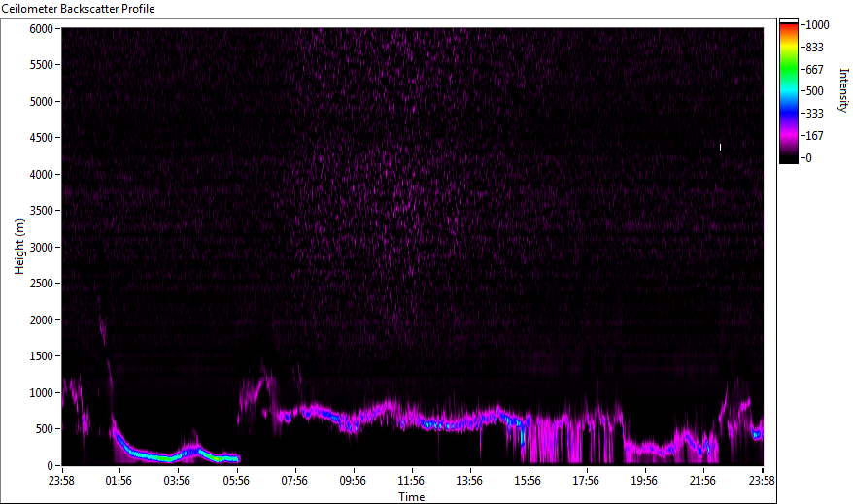This screenshot has height=504, width=853.
Task: Click the 'Ceilometer Backscatter Profile' title
Action: [x=78, y=9]
